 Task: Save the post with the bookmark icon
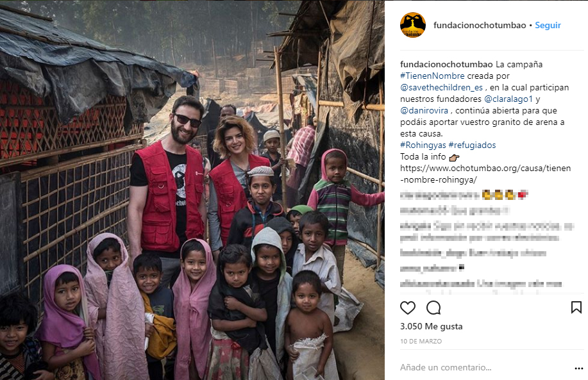tap(576, 308)
